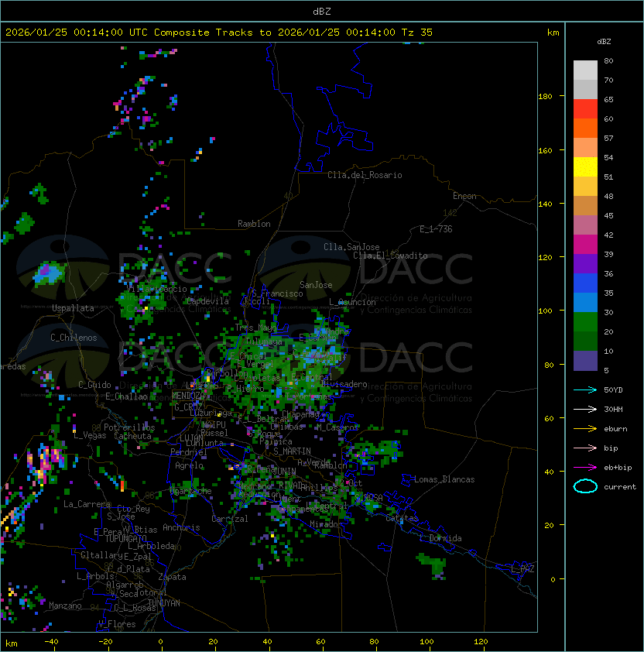Click the '51' value on dBZ scale
Screen dimensions: 644x652
click(x=608, y=177)
